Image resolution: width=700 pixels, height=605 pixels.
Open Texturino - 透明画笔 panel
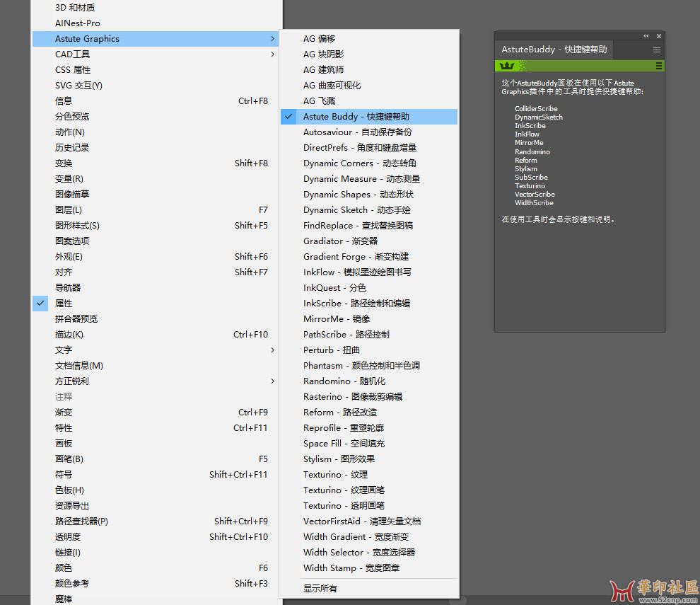[x=369, y=506]
